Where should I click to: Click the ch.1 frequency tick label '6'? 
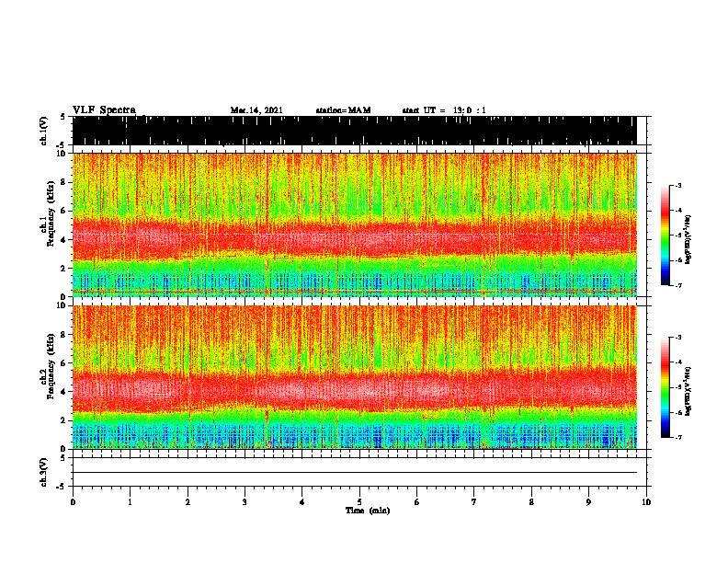click(x=63, y=211)
